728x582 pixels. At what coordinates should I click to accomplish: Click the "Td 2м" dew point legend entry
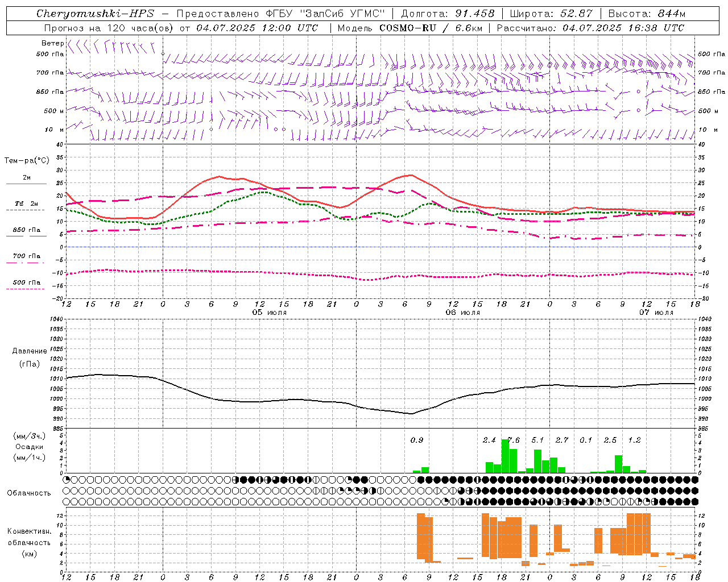point(26,203)
